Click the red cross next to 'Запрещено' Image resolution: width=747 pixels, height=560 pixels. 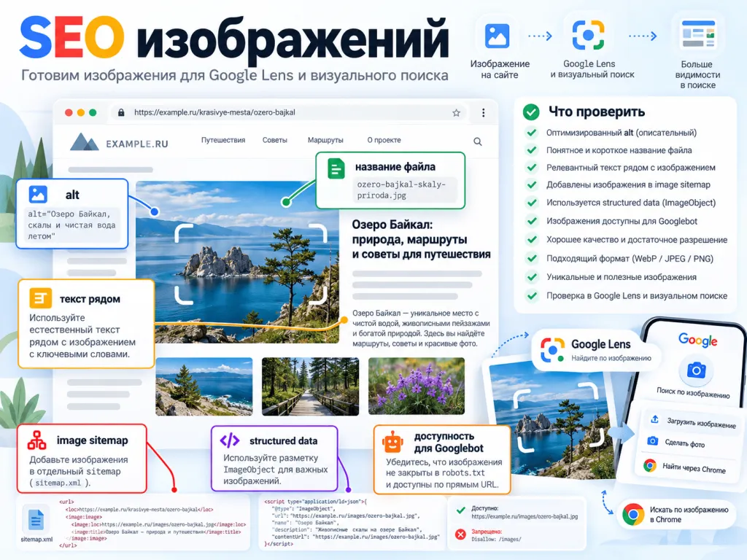pyautogui.click(x=460, y=534)
